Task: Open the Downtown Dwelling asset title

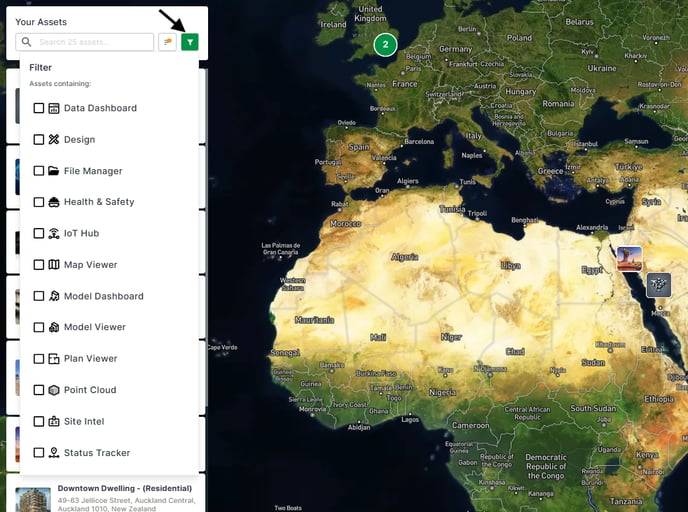Action: pos(124,489)
